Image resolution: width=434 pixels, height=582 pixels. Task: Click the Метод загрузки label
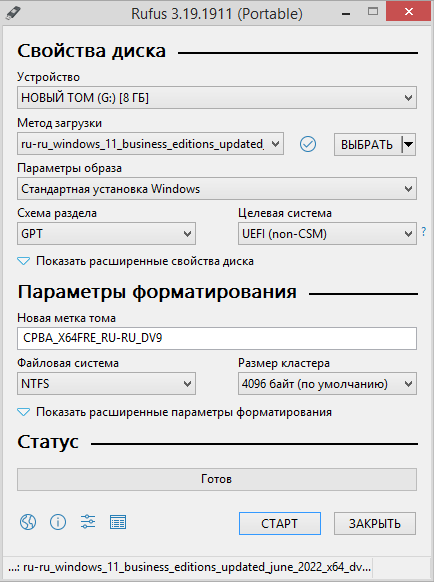(x=59, y=123)
